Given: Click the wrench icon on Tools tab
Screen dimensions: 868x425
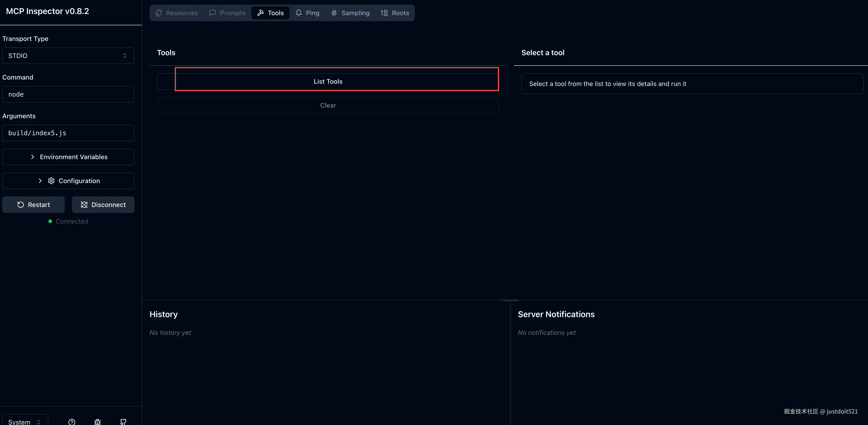Looking at the screenshot, I should pos(260,13).
